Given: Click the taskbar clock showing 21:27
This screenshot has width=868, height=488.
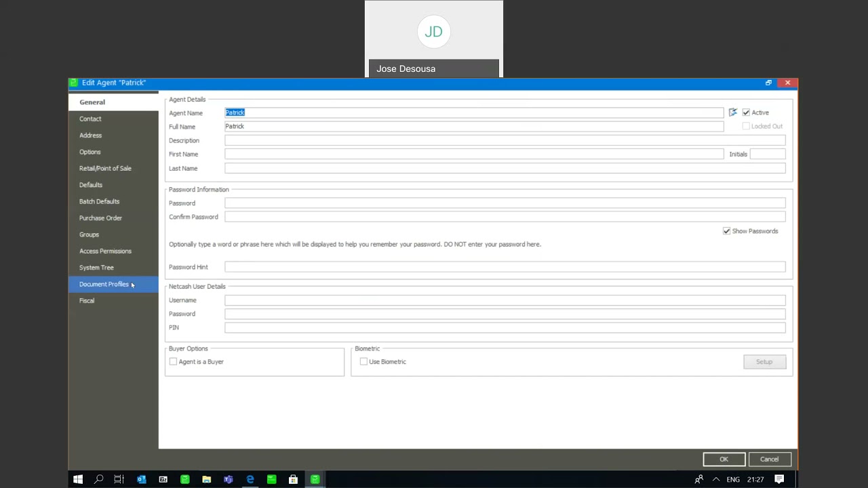Looking at the screenshot, I should (x=755, y=479).
